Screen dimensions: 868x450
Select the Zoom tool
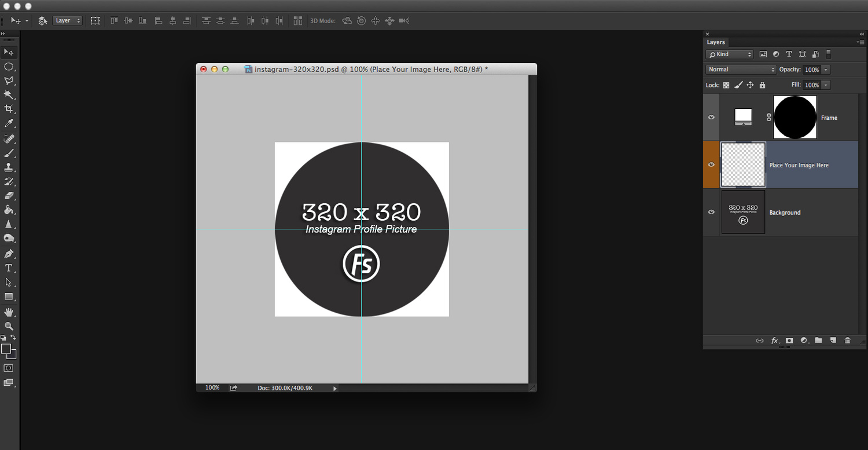coord(9,327)
